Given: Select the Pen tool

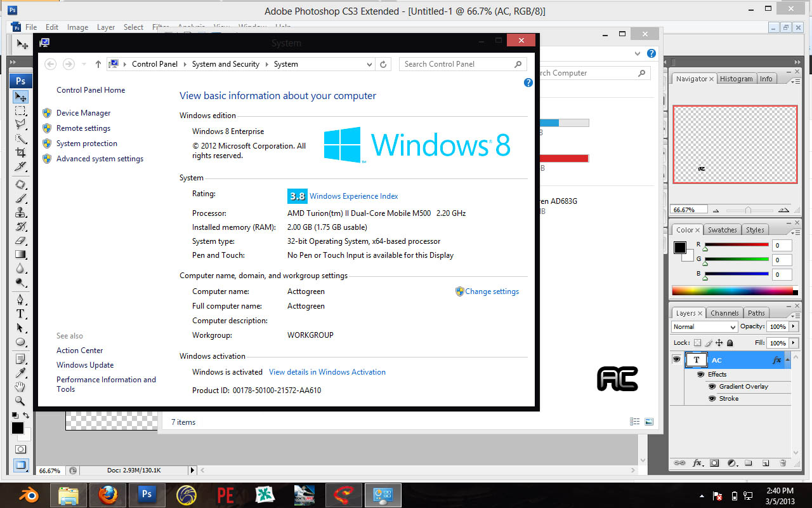Looking at the screenshot, I should tap(20, 300).
